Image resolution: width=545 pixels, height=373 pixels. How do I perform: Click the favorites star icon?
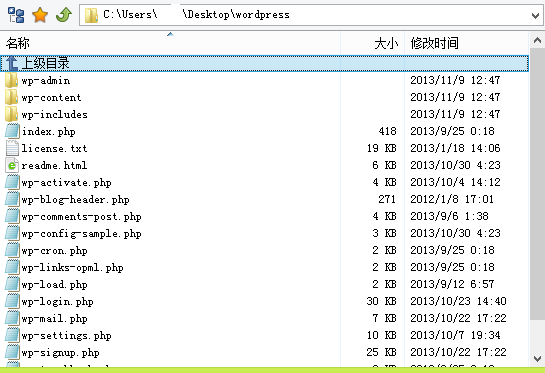(40, 15)
